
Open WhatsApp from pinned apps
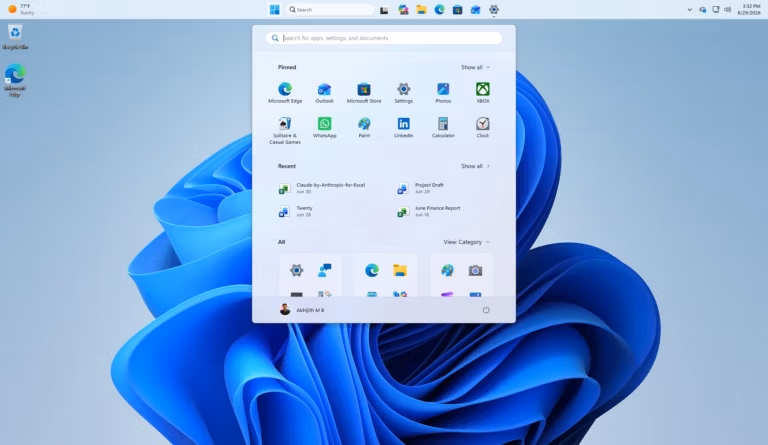click(x=324, y=127)
